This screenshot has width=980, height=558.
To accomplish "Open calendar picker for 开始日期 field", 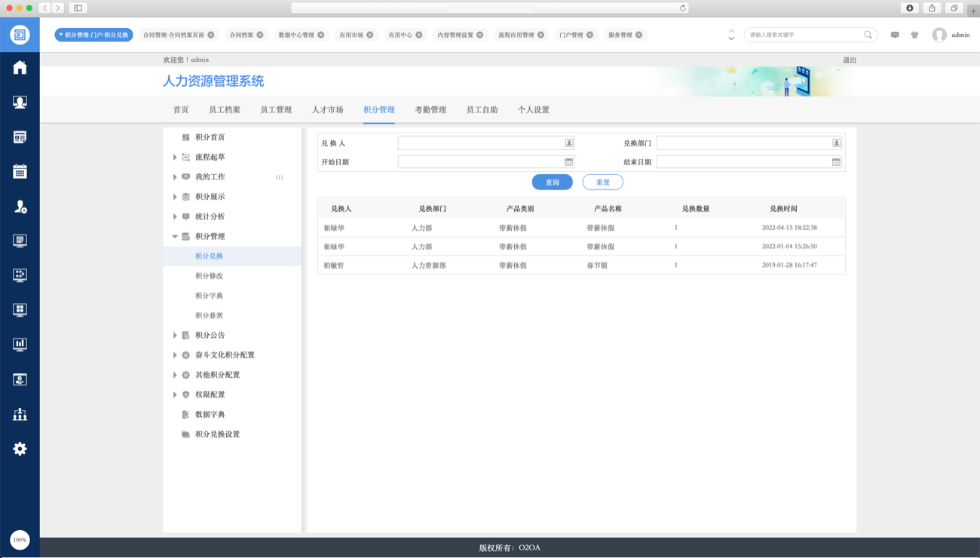I will pyautogui.click(x=568, y=162).
